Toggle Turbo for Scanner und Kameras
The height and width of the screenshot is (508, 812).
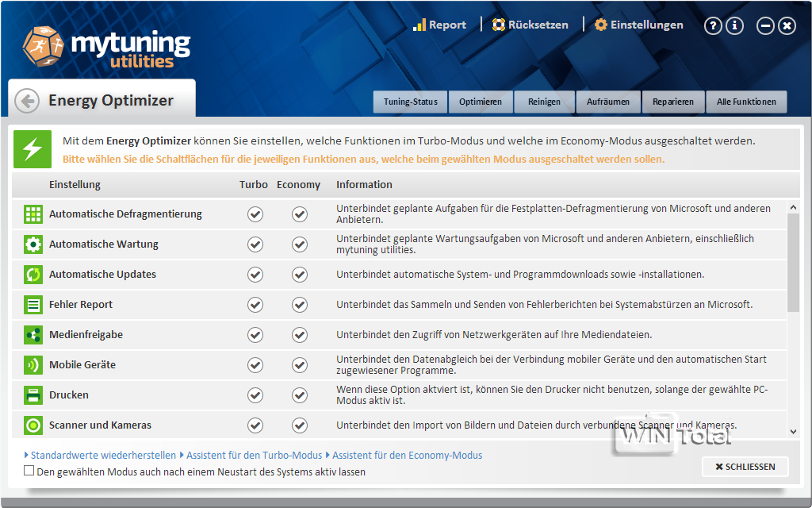[x=255, y=425]
